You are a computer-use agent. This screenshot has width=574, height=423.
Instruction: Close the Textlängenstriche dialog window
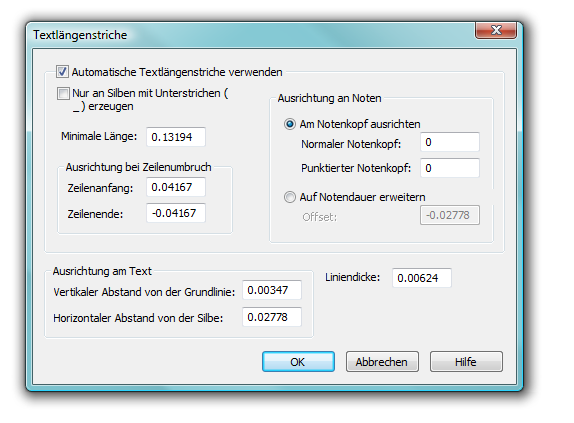point(496,30)
